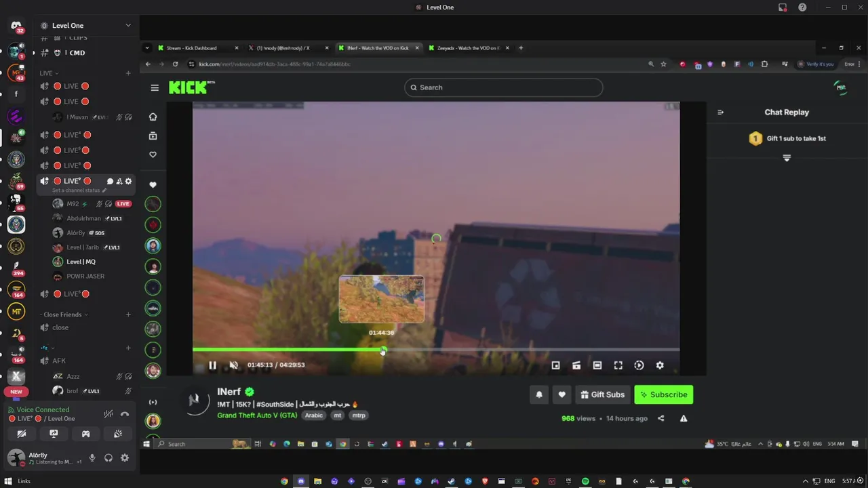Toggle Discord headphones deafen
The image size is (868, 488).
pyautogui.click(x=108, y=458)
